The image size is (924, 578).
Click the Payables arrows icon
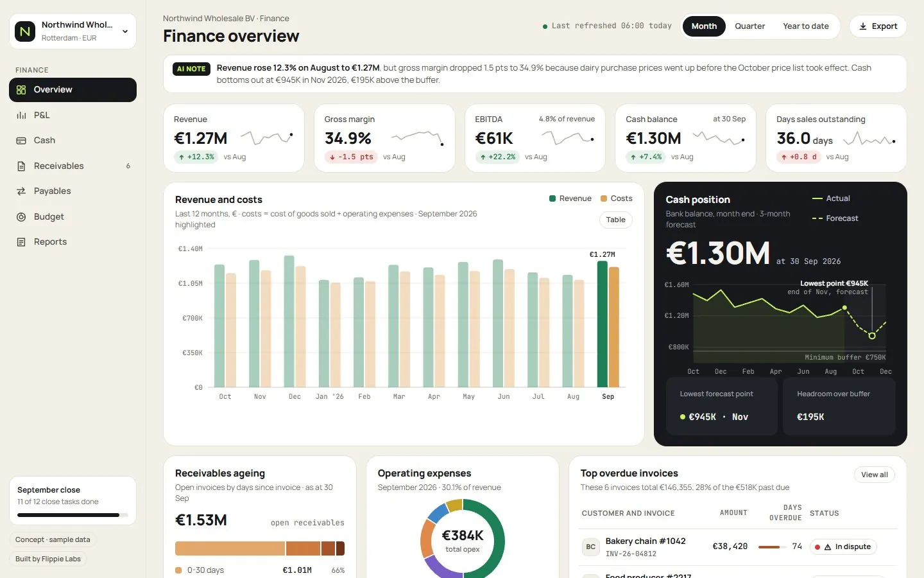(x=21, y=191)
